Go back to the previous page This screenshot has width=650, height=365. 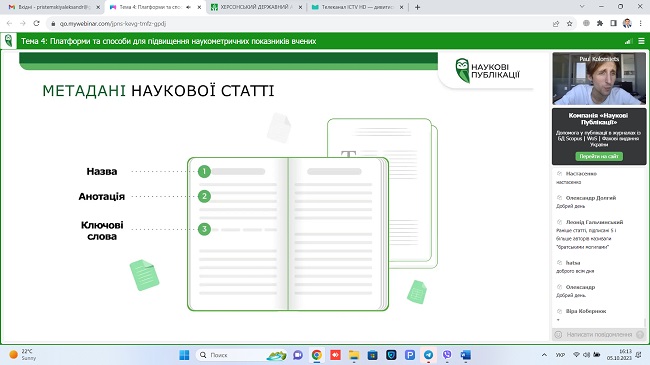coord(10,24)
